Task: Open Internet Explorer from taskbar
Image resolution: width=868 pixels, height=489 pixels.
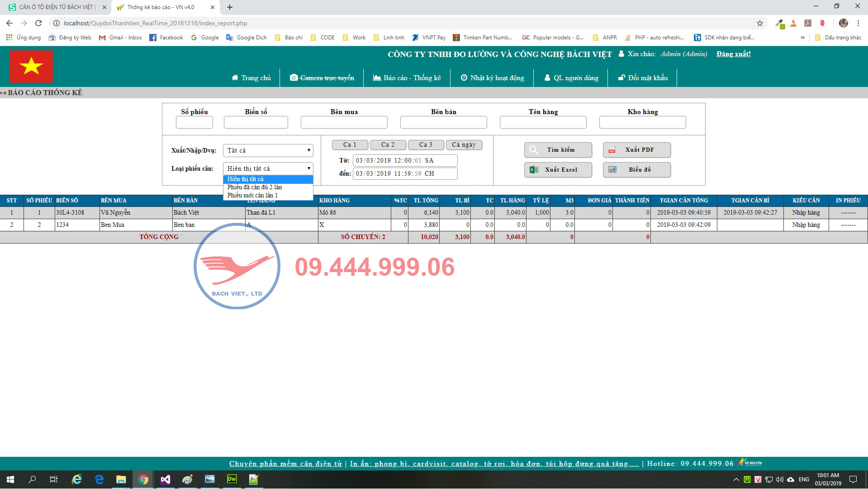Action: coord(77,479)
